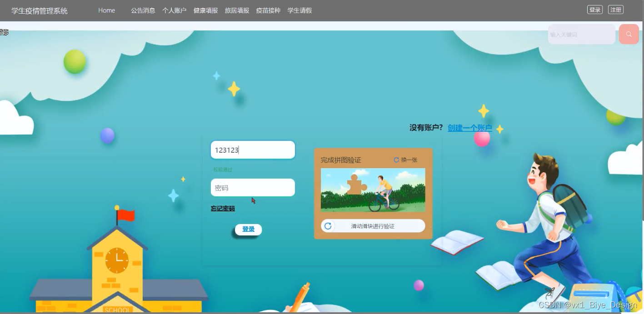Click the 学生疫情管理系统 site title
Viewport: 644px width, 314px height.
tap(40, 10)
